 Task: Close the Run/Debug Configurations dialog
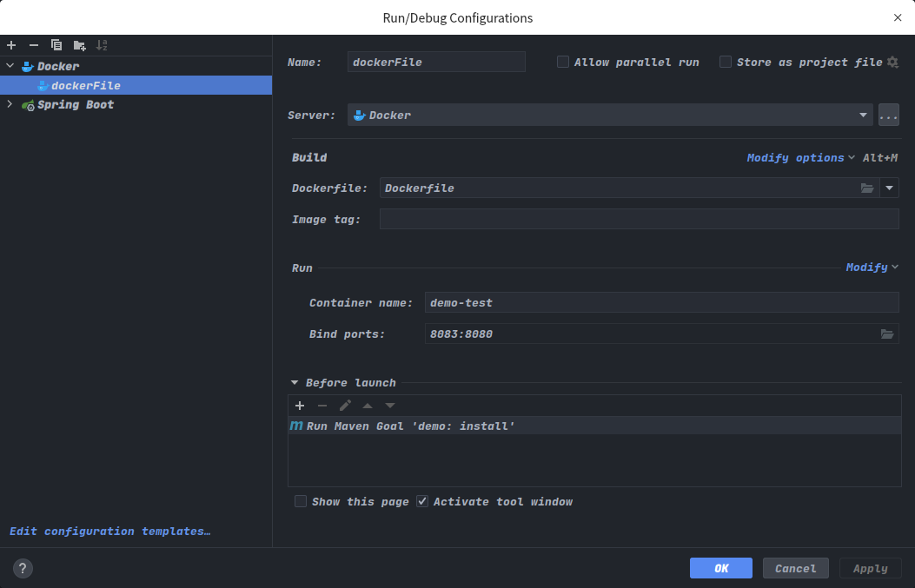(x=898, y=17)
